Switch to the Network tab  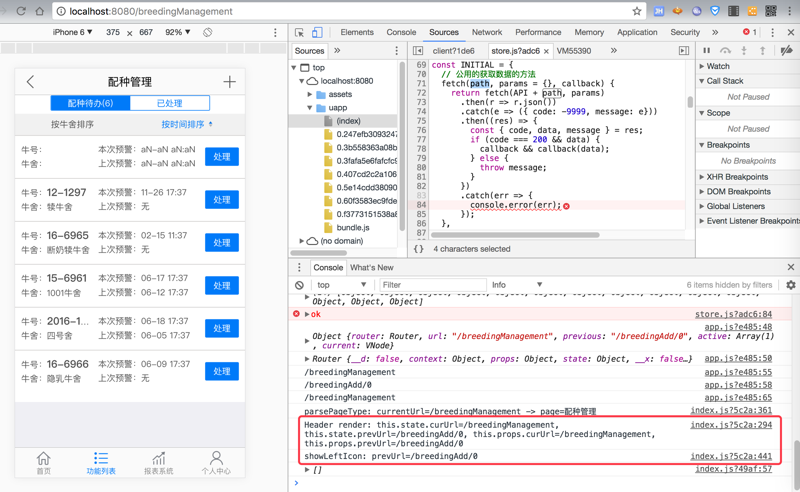coord(487,32)
